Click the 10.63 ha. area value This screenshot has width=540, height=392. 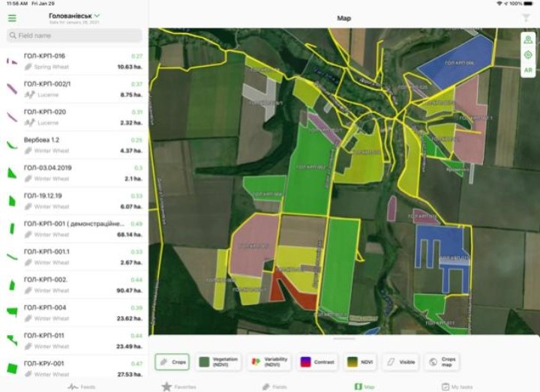click(x=130, y=67)
